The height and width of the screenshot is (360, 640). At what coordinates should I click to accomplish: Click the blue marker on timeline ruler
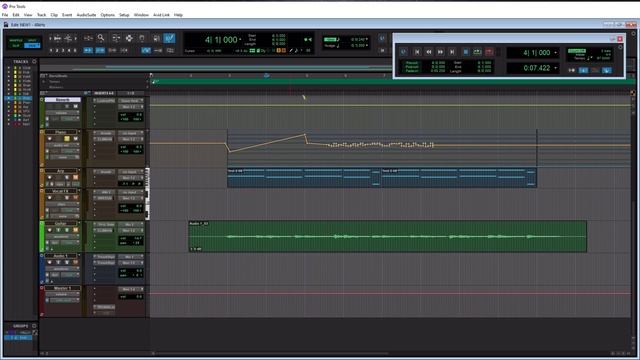pos(267,76)
